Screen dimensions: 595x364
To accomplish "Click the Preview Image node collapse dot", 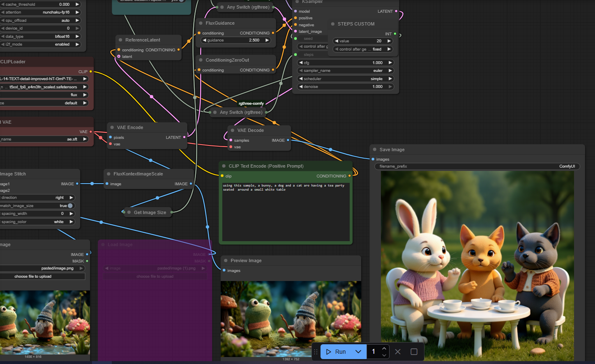I will [x=226, y=260].
